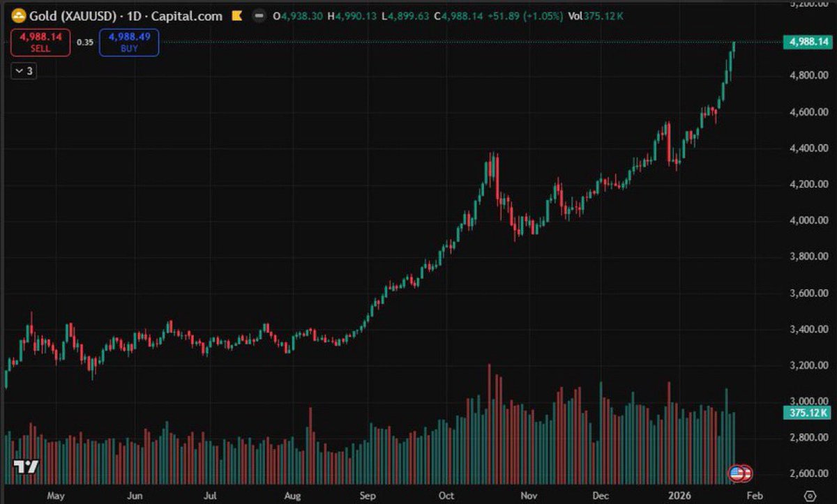This screenshot has width=837, height=504.
Task: Click the 375.12 K volume axis label
Action: (x=808, y=413)
